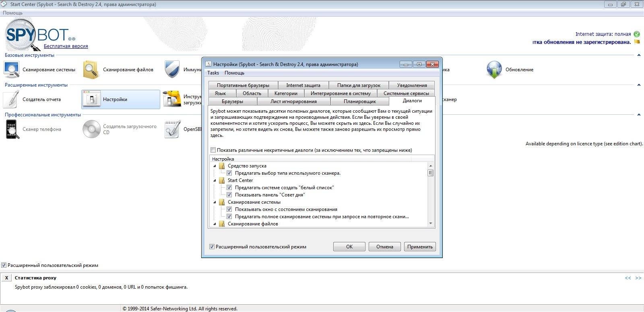The height and width of the screenshot is (312, 644).
Task: Switch to Браузеры tab
Action: [x=232, y=101]
